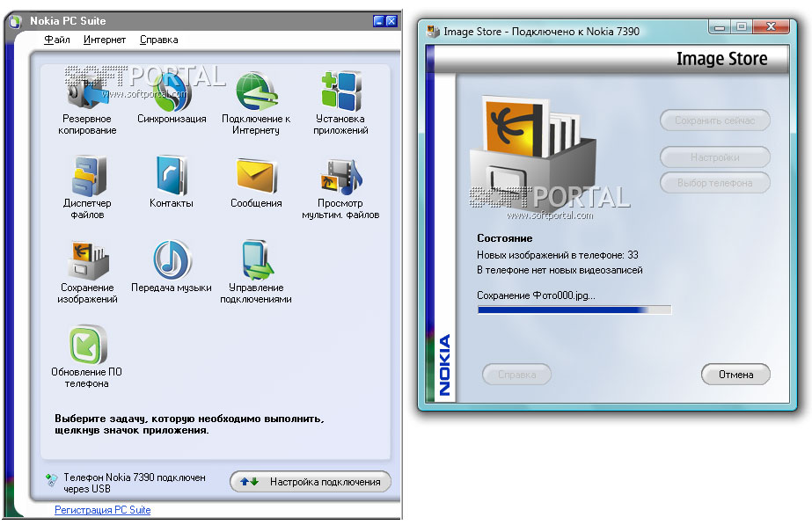
Task: Open the Резервное копирование backup icon
Action: tap(87, 93)
